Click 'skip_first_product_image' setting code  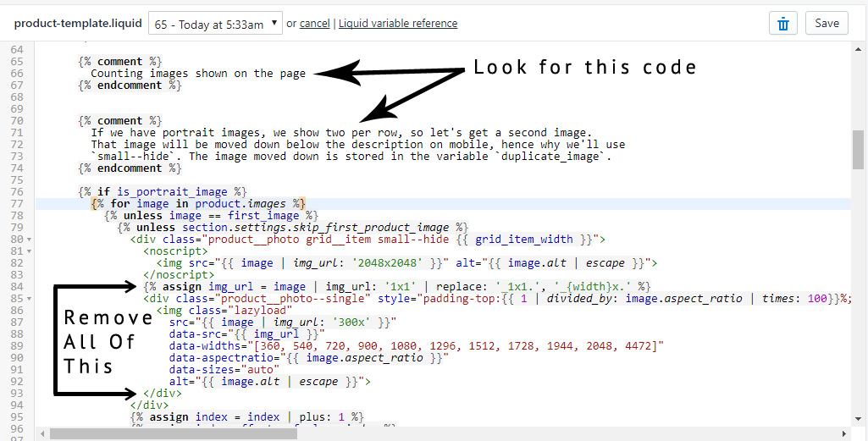pyautogui.click(x=293, y=228)
